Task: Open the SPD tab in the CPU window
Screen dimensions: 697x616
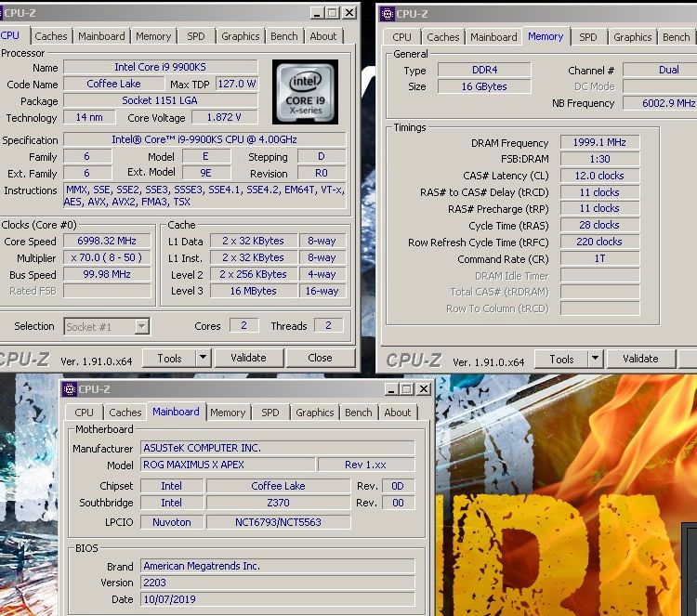Action: [195, 36]
